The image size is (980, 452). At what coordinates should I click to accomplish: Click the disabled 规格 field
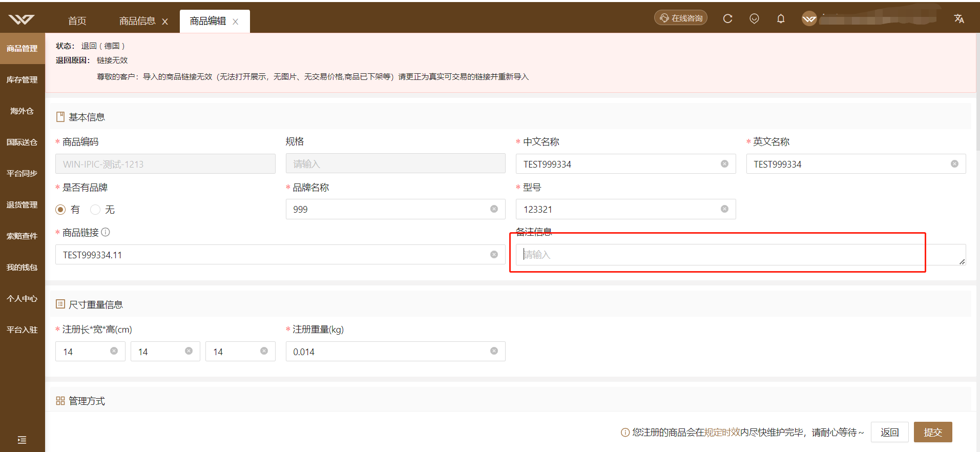click(395, 163)
